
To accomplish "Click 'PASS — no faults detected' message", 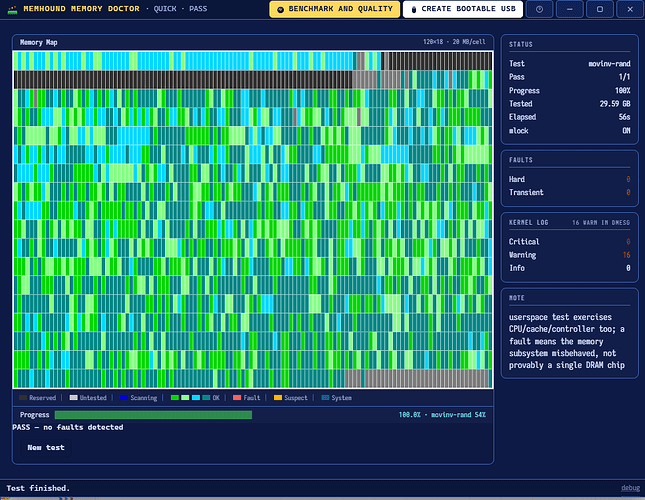I will (x=68, y=427).
